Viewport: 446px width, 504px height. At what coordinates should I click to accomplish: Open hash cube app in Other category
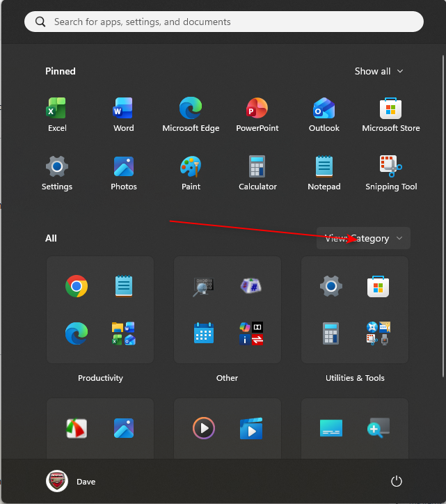coord(251,285)
